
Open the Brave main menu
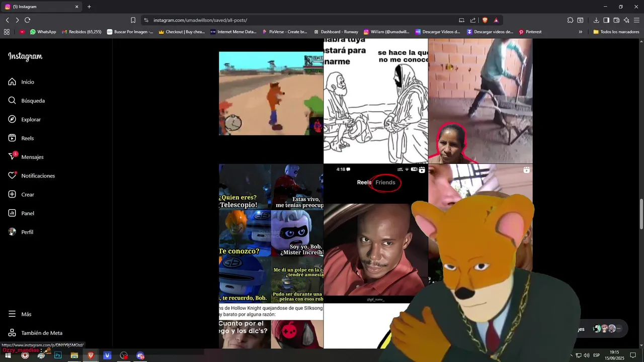pos(636,20)
